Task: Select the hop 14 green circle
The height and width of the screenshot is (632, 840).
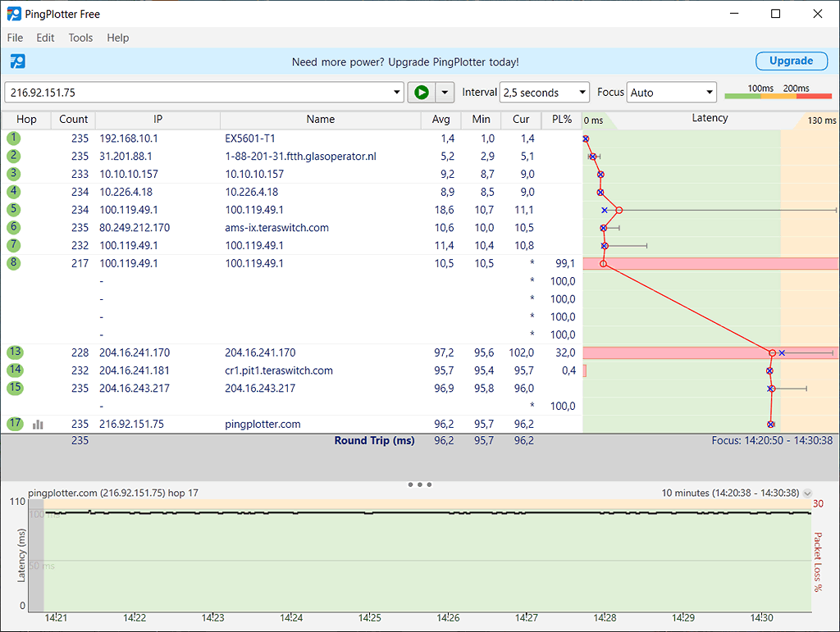Action: click(15, 370)
